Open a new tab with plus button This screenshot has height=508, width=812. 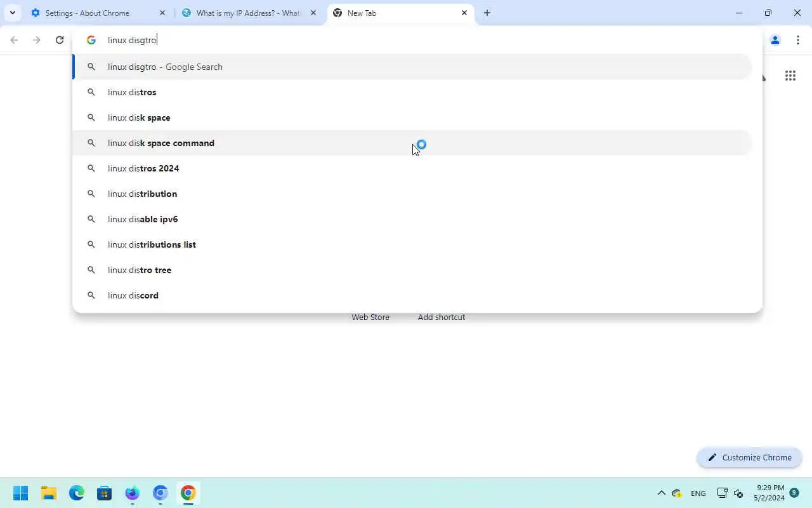tap(487, 13)
